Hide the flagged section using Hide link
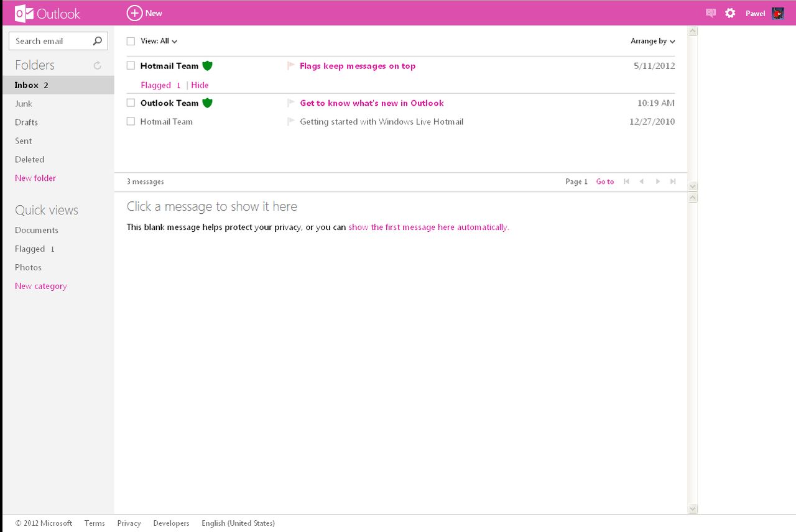The image size is (796, 532). 200,85
